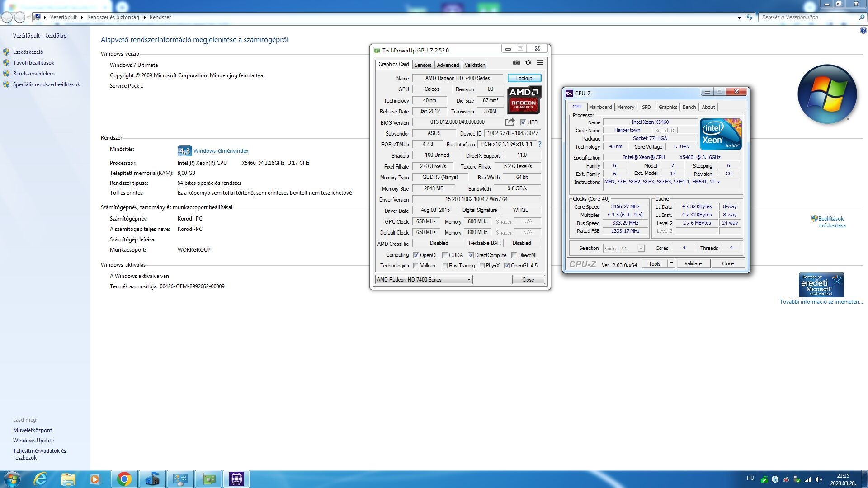Image resolution: width=868 pixels, height=488 pixels.
Task: Launch Internet Explorer from the taskbar
Action: [40, 479]
